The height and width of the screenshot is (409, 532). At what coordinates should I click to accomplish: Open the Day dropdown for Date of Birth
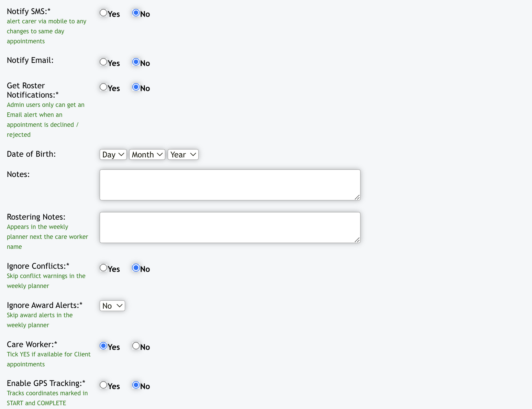coord(113,155)
